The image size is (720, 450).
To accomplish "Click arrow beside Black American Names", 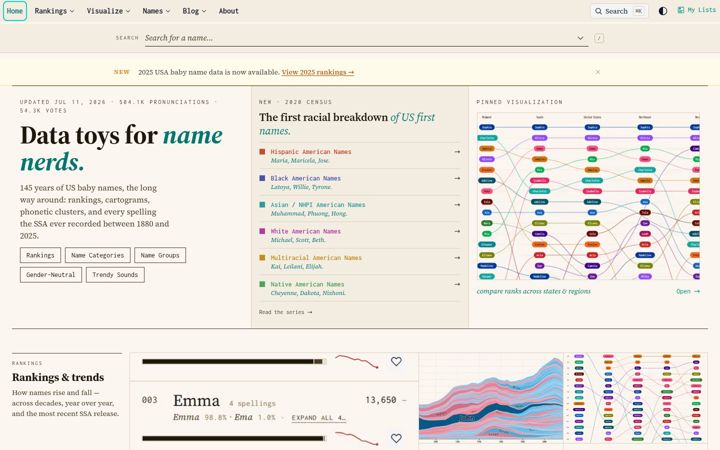I will point(457,178).
